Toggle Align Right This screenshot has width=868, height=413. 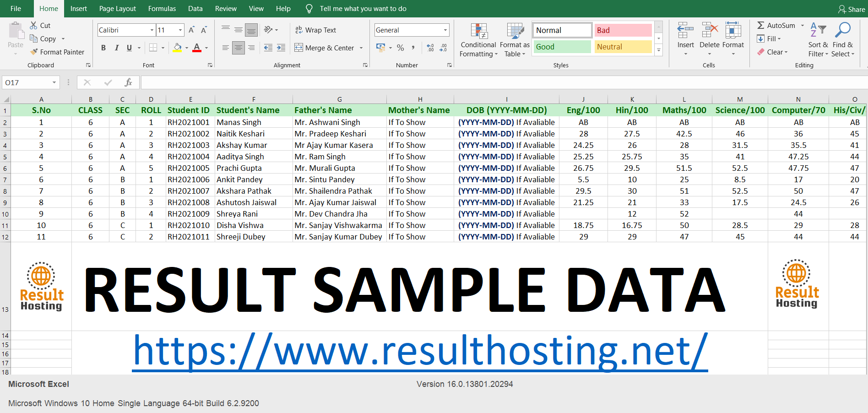(x=251, y=48)
